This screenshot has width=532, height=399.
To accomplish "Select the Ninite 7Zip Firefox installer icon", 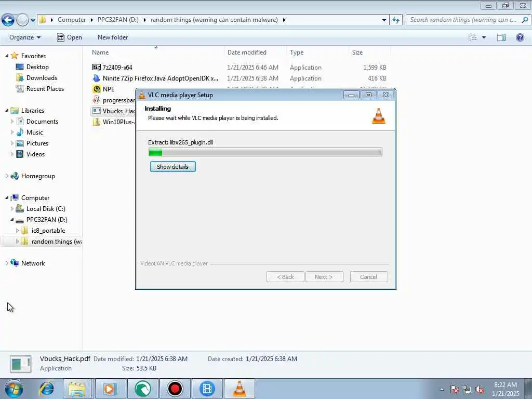I will [x=96, y=78].
